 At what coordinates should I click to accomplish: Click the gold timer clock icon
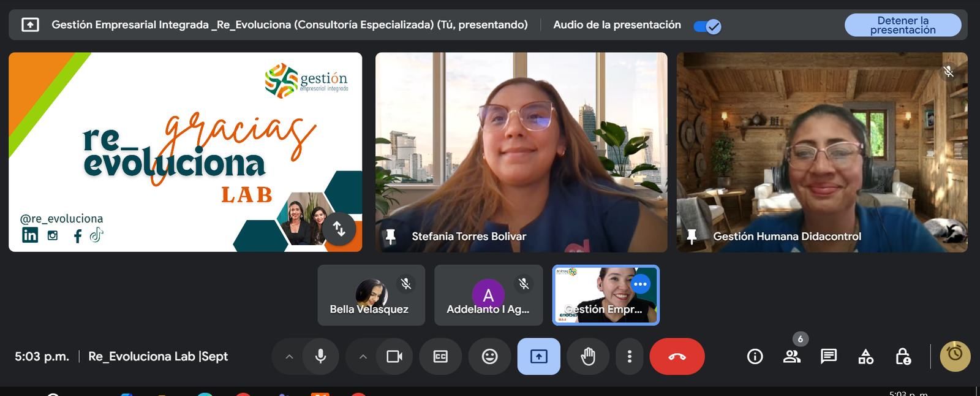click(955, 356)
